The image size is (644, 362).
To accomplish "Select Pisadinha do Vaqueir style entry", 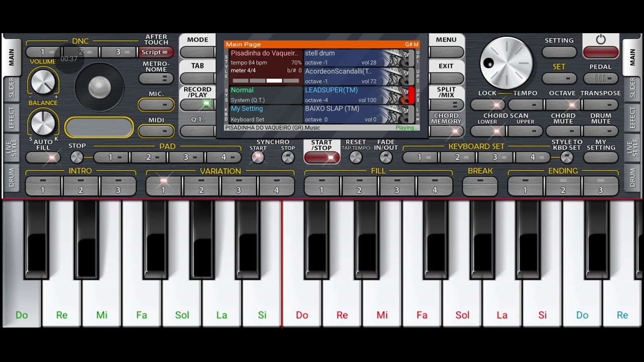I will 266,67.
